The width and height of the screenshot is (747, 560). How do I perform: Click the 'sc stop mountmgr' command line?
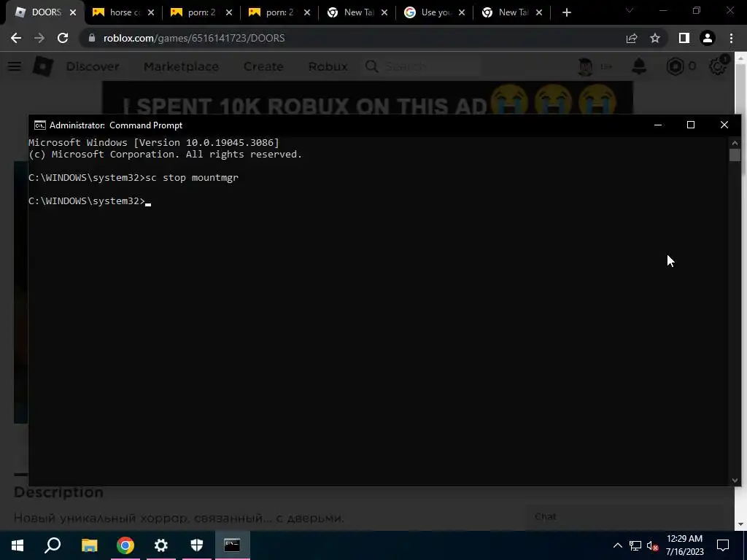pyautogui.click(x=133, y=178)
